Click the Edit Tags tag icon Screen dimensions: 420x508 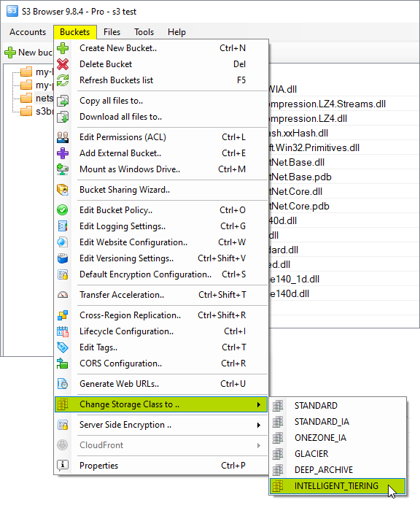[x=63, y=347]
